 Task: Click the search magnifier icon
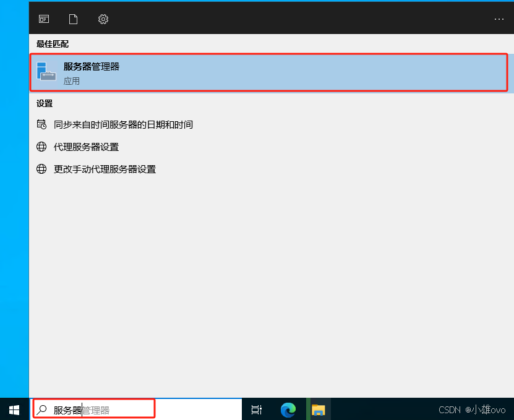click(x=41, y=409)
